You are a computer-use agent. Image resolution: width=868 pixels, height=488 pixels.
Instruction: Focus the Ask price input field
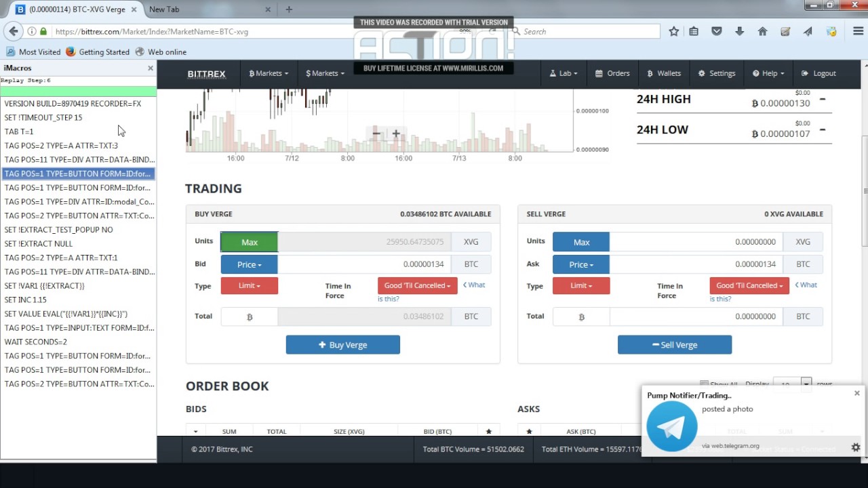click(x=696, y=264)
